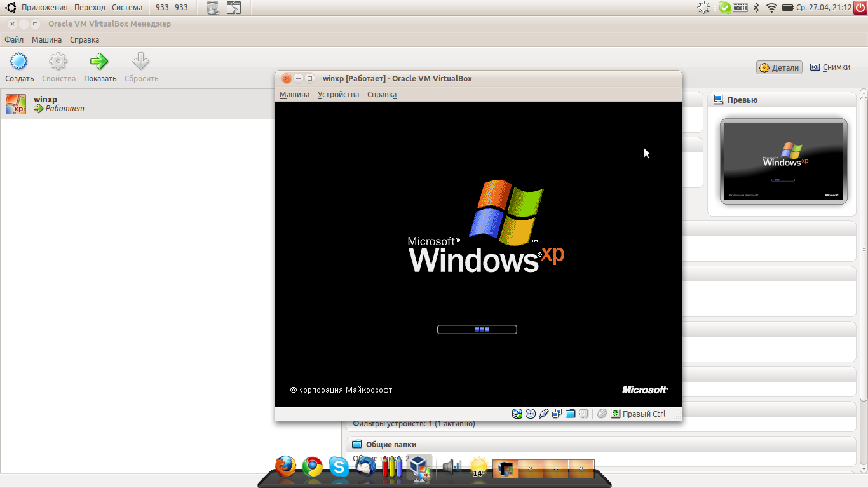Click the VirtualBox icon in the dock
Viewport: 868px width, 488px height.
(420, 467)
